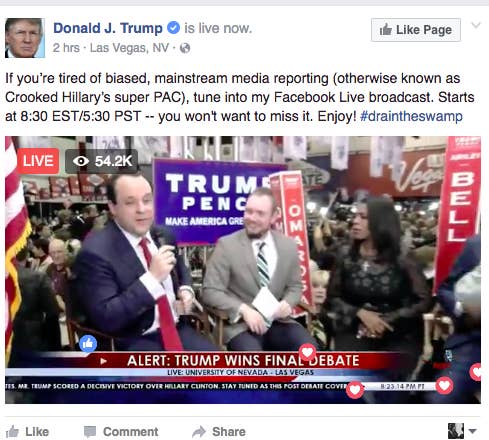
Task: Open Donald J. Trump page name link
Action: point(108,28)
